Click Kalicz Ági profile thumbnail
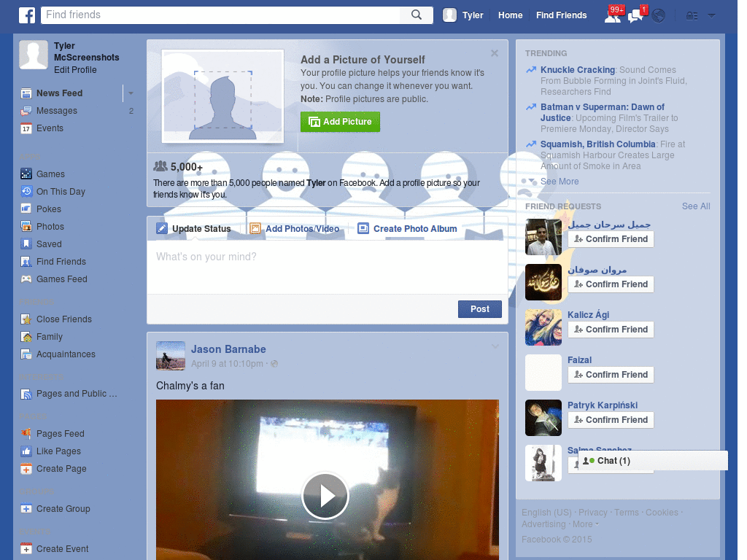Image resolution: width=747 pixels, height=560 pixels. [543, 327]
